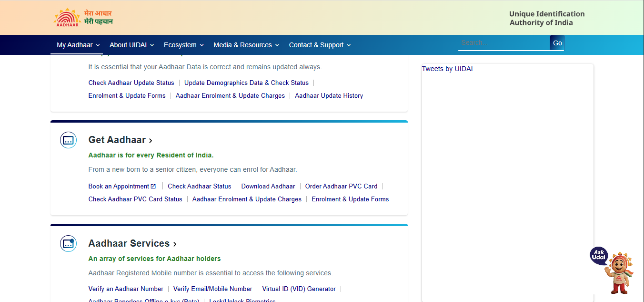Click external link icon beside Book an Appointment

[x=153, y=186]
